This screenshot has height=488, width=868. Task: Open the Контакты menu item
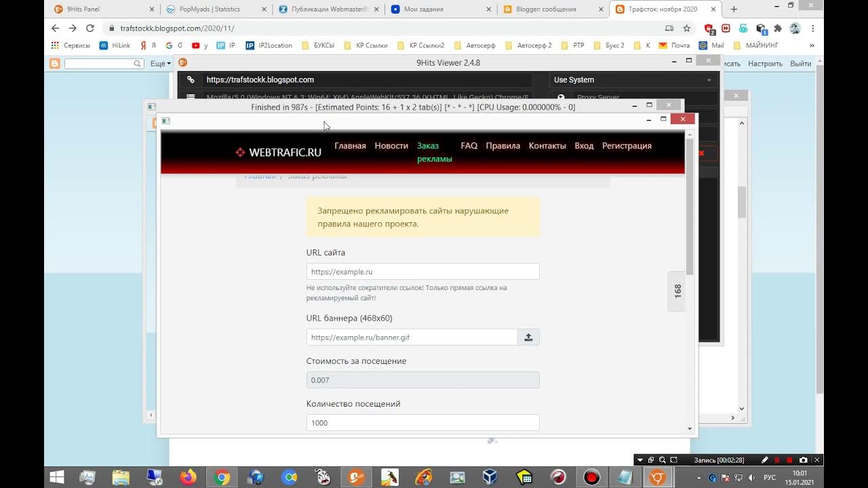[547, 146]
